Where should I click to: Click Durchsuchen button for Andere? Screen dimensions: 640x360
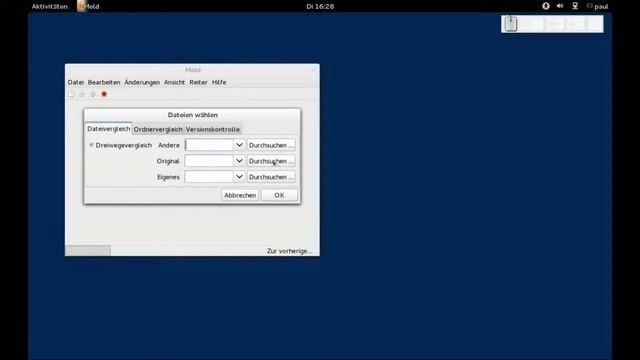coord(271,145)
